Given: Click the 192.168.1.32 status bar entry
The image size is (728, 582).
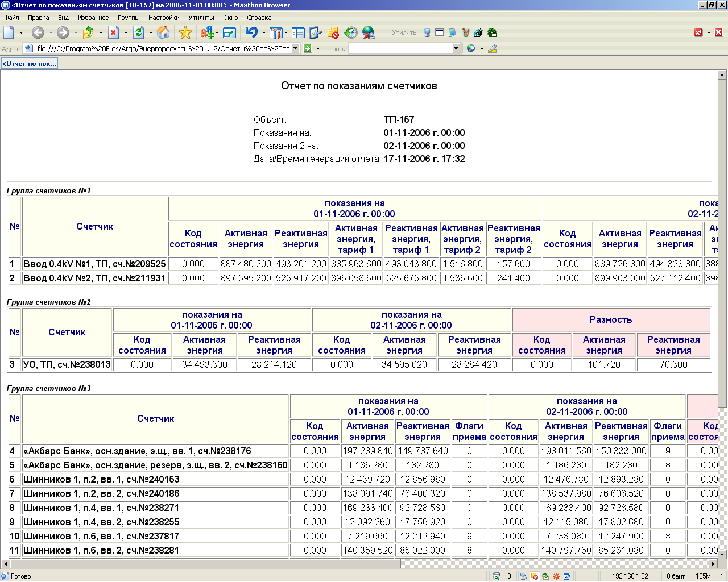Looking at the screenshot, I should click(x=630, y=576).
